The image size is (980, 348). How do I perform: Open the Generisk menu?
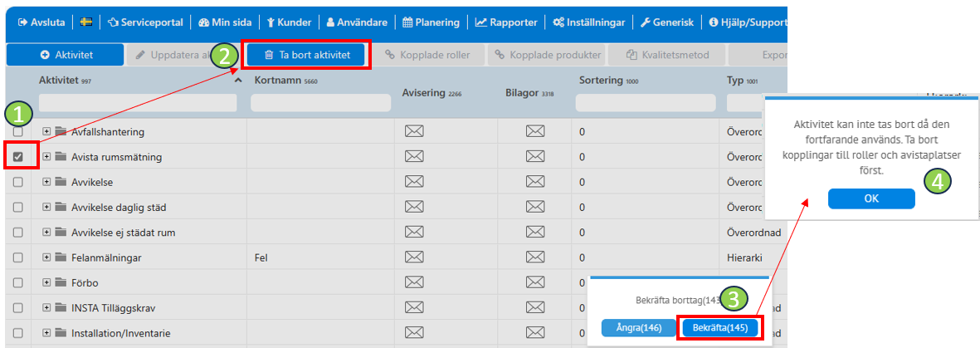(x=667, y=22)
